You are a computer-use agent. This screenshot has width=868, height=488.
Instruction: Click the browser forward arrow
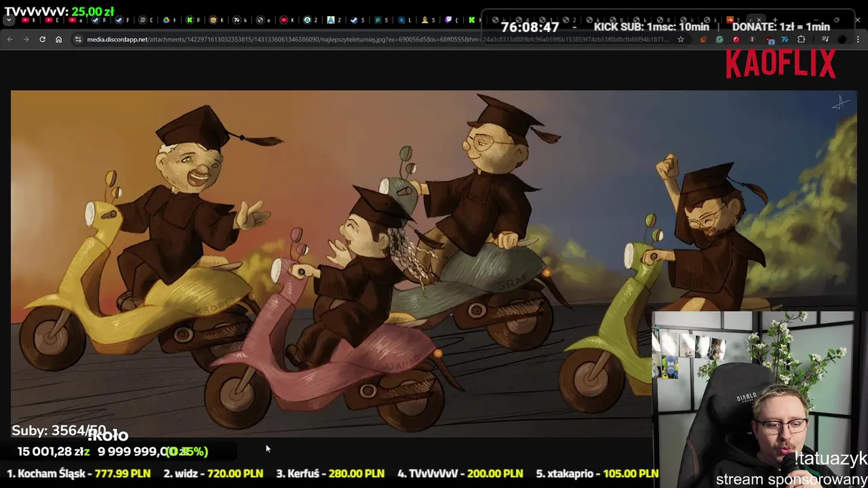[x=26, y=39]
